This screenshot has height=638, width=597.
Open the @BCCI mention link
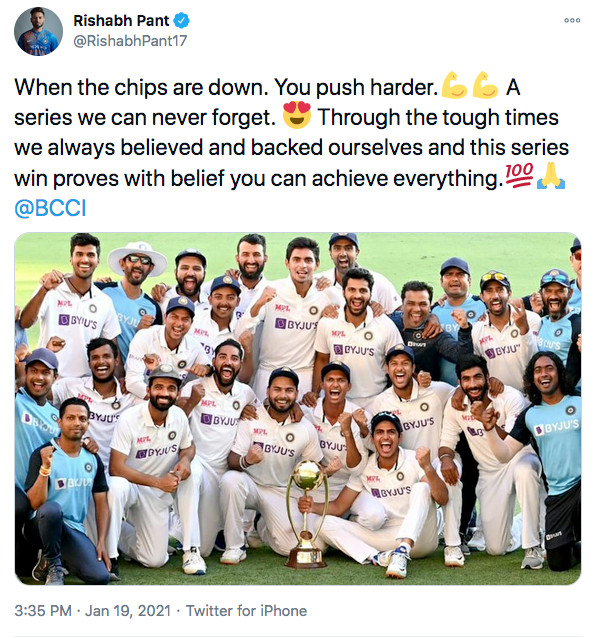click(x=50, y=208)
